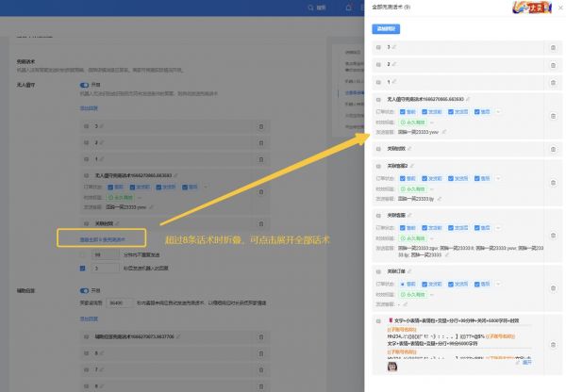Click the blue add-script button in side panel
566x392 pixels.
click(386, 29)
